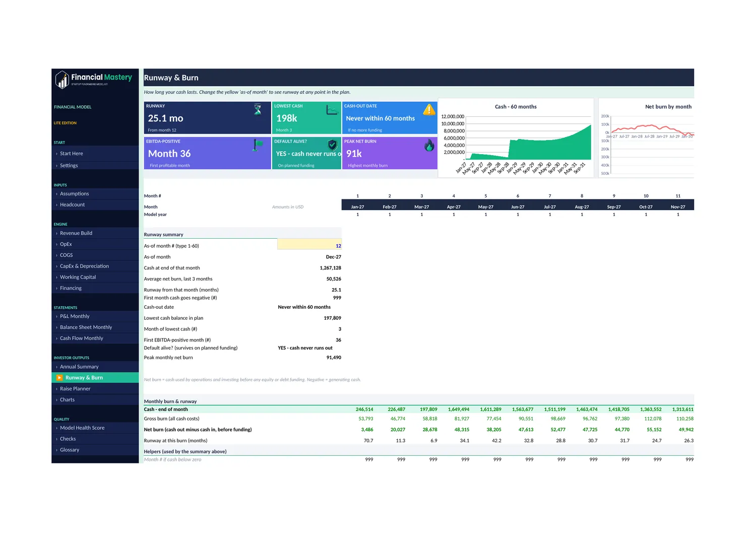Go to Working Capital
756x554 pixels.
pos(95,278)
